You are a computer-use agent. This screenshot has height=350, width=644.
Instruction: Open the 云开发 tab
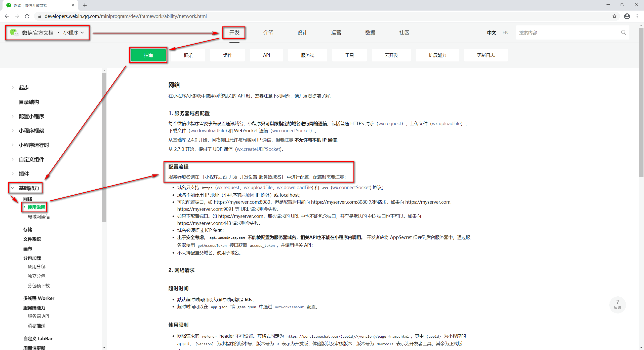(x=391, y=55)
